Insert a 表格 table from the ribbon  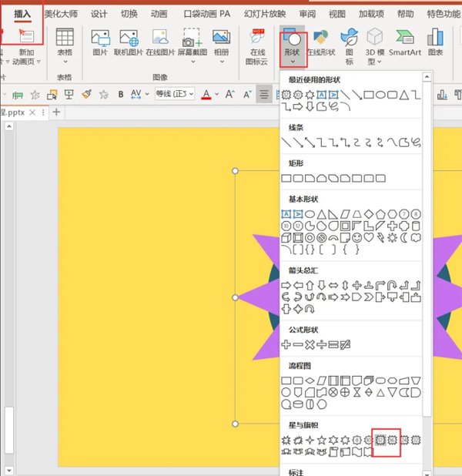65,45
